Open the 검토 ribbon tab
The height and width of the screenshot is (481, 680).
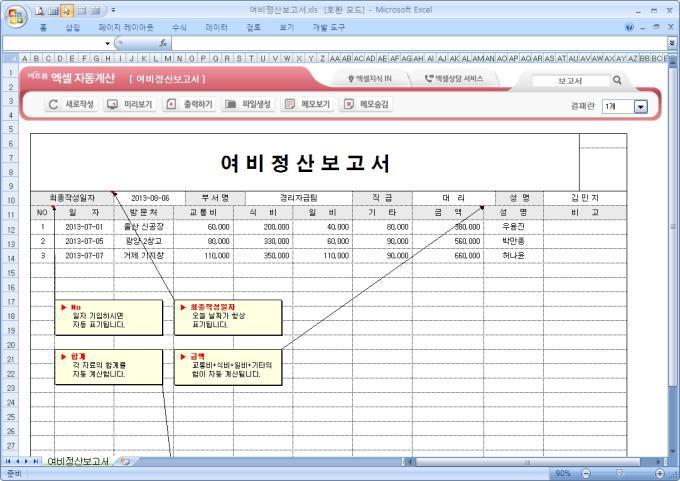[x=254, y=27]
